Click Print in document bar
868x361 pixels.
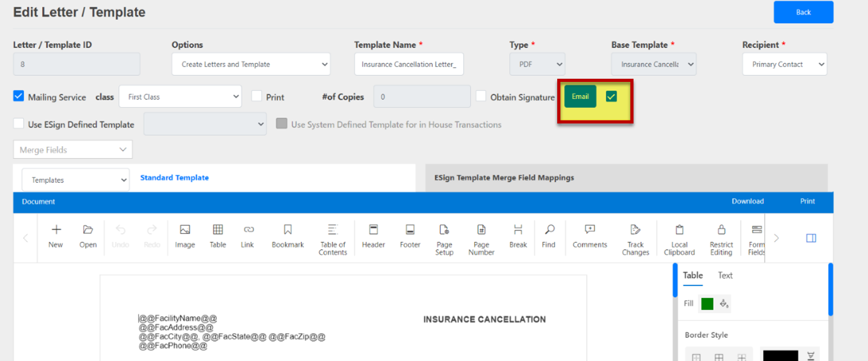[807, 202]
